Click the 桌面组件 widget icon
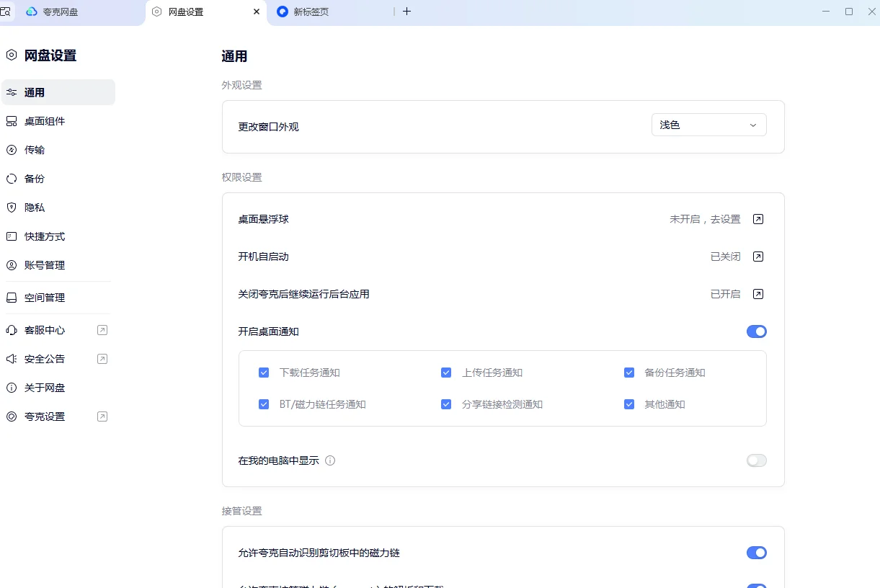The height and width of the screenshot is (588, 880). tap(12, 121)
